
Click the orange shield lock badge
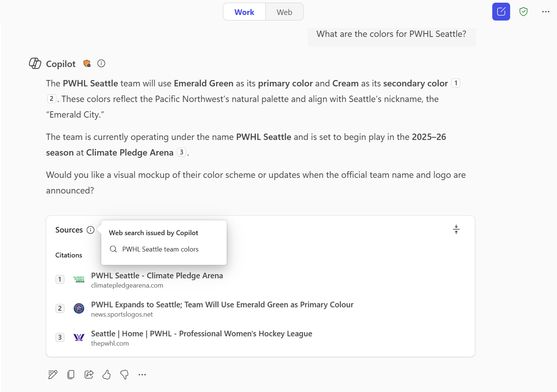pos(87,64)
